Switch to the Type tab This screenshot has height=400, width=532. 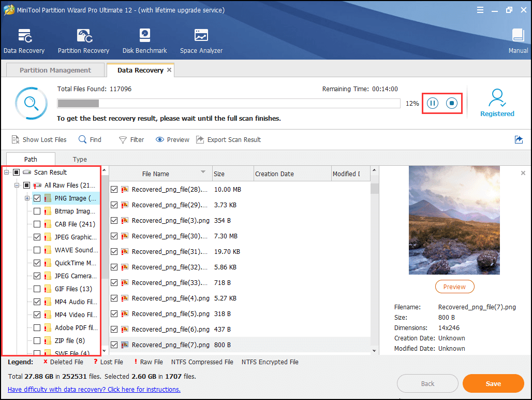point(80,159)
